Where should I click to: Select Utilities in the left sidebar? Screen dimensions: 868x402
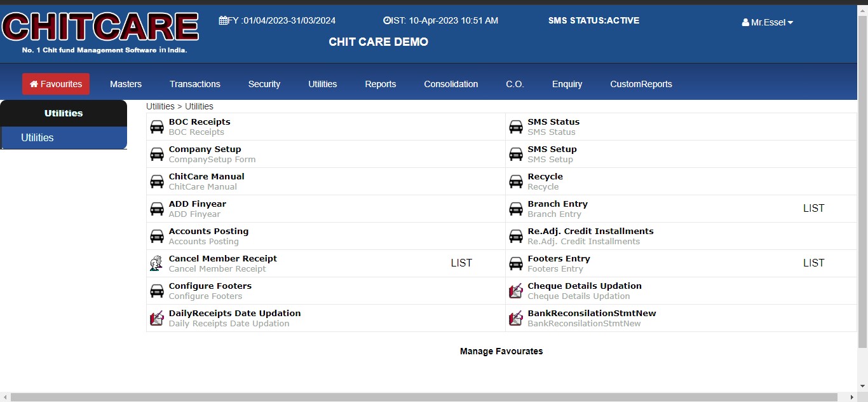pyautogui.click(x=37, y=137)
